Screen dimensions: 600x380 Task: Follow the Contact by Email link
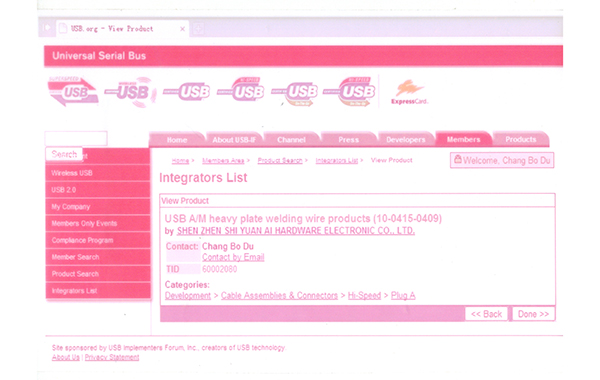point(233,257)
